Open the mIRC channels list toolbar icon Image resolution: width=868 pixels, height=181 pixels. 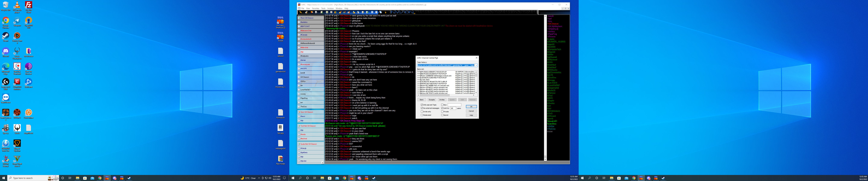pos(316,12)
